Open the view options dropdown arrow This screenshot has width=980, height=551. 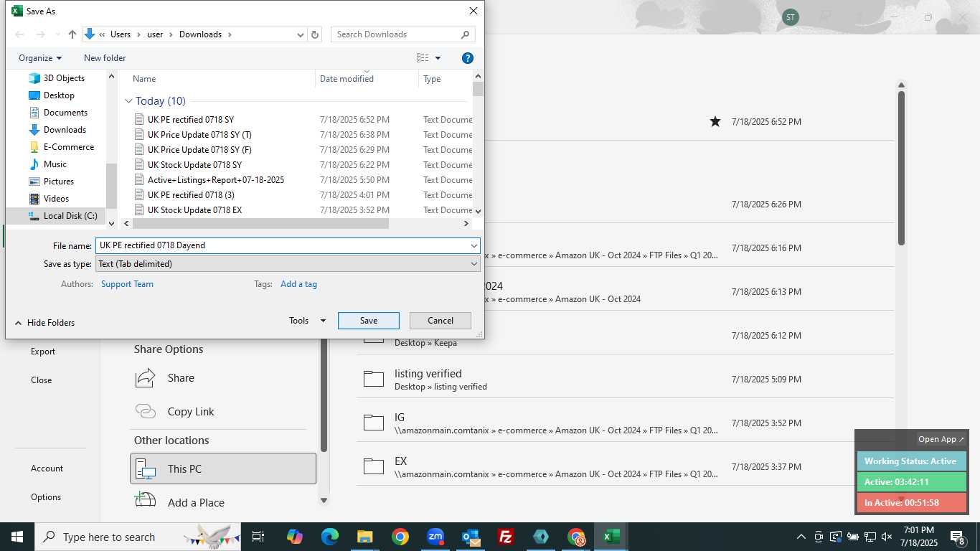tap(438, 58)
